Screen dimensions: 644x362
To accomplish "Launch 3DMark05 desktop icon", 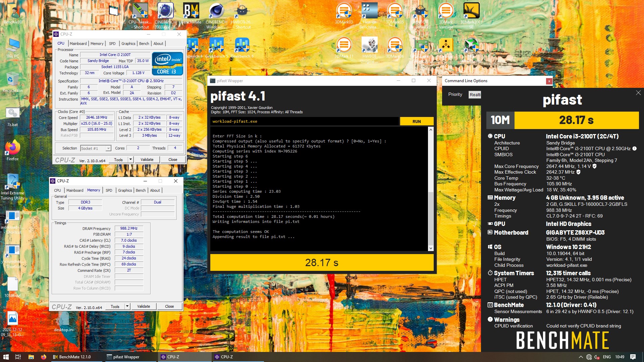I will click(x=395, y=13).
